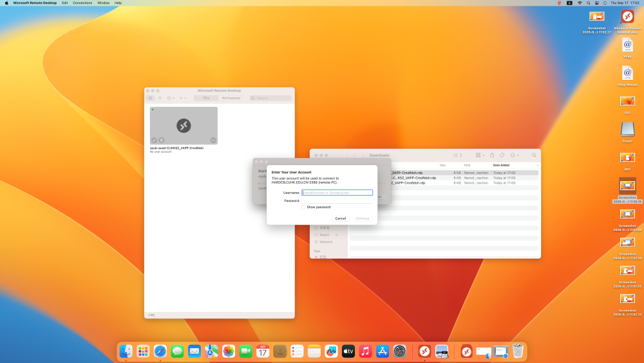Open the add (+) dropdown in Remote Desktop
This screenshot has height=363, width=644.
pos(183,98)
